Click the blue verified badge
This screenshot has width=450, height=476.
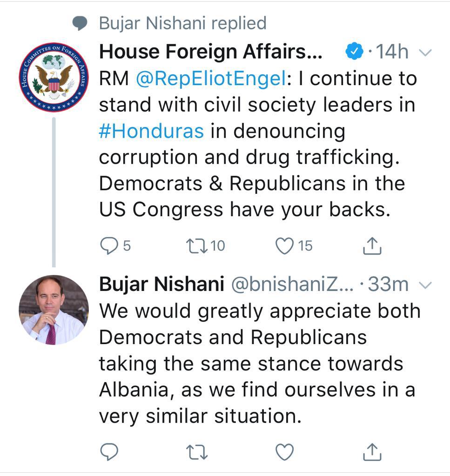point(354,53)
